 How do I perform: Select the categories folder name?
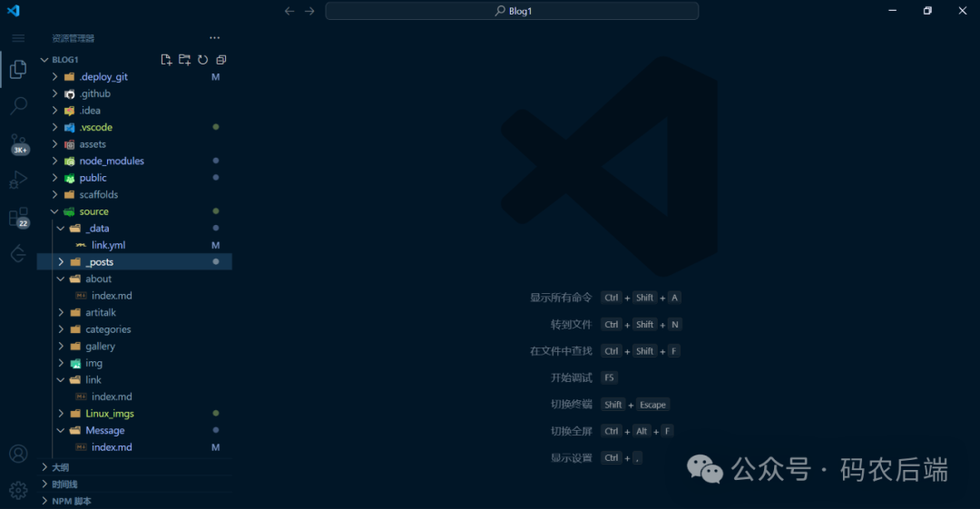point(108,329)
